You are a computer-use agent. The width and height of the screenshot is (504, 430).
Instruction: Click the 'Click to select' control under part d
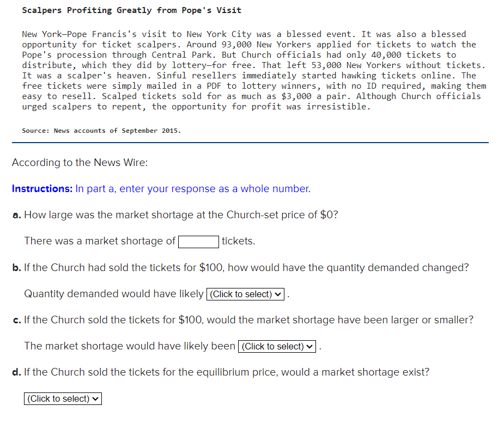pyautogui.click(x=62, y=398)
